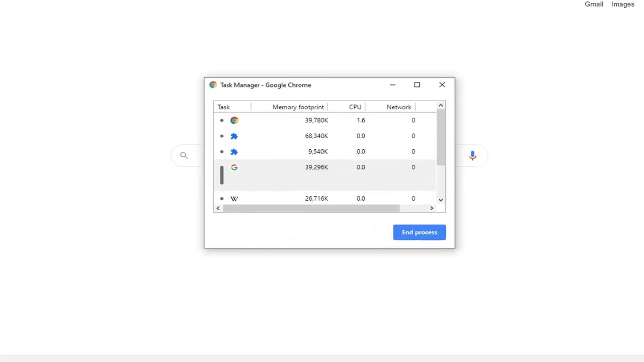Click the scroll right arrow of the task list
Image resolution: width=644 pixels, height=362 pixels.
(x=432, y=208)
